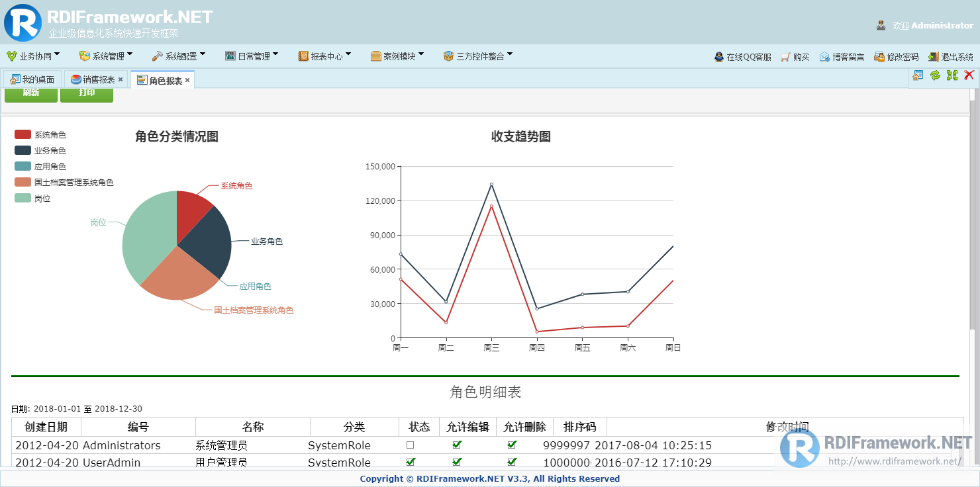Close the 销售报表 tab
Image resolution: width=980 pixels, height=487 pixels.
tap(121, 79)
